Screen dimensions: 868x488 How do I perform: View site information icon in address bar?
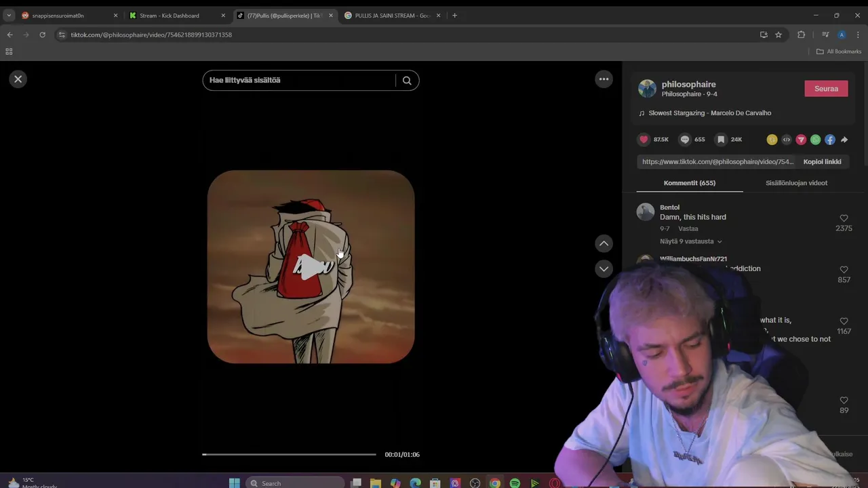pyautogui.click(x=62, y=35)
